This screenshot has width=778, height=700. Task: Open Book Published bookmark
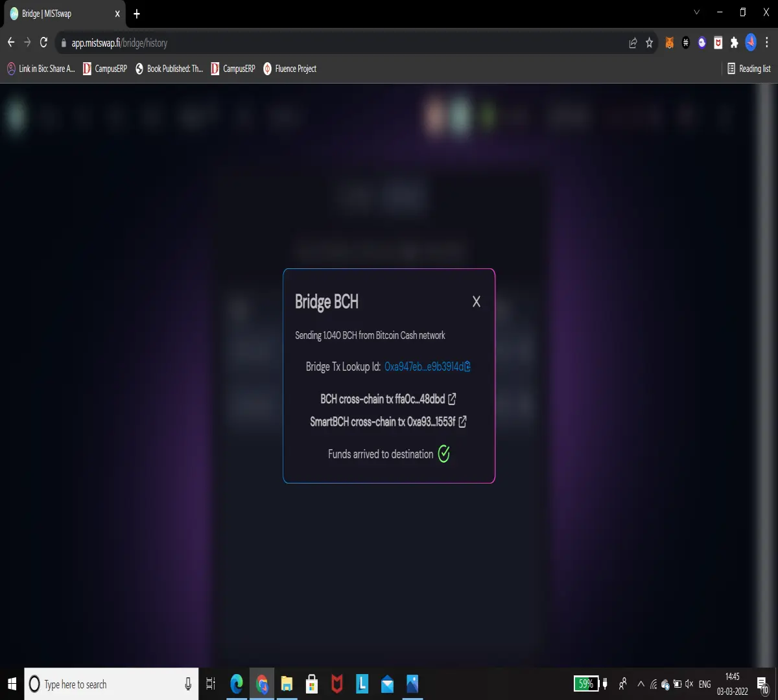point(169,69)
